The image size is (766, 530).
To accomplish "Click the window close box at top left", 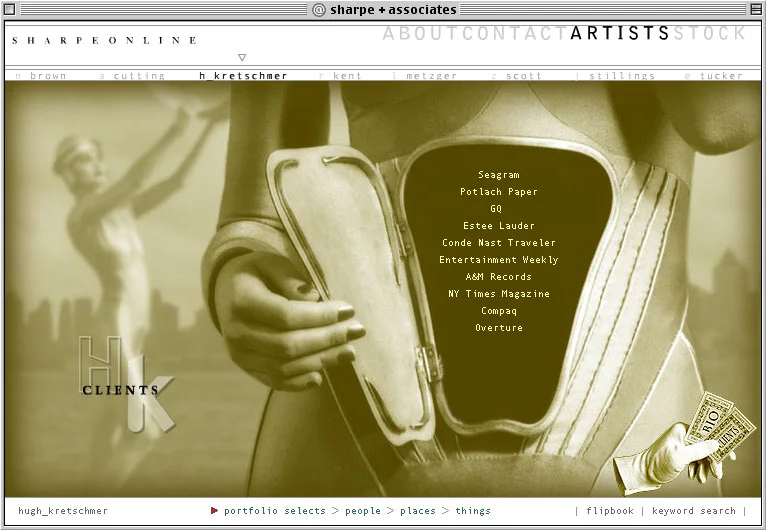I will click(x=10, y=9).
